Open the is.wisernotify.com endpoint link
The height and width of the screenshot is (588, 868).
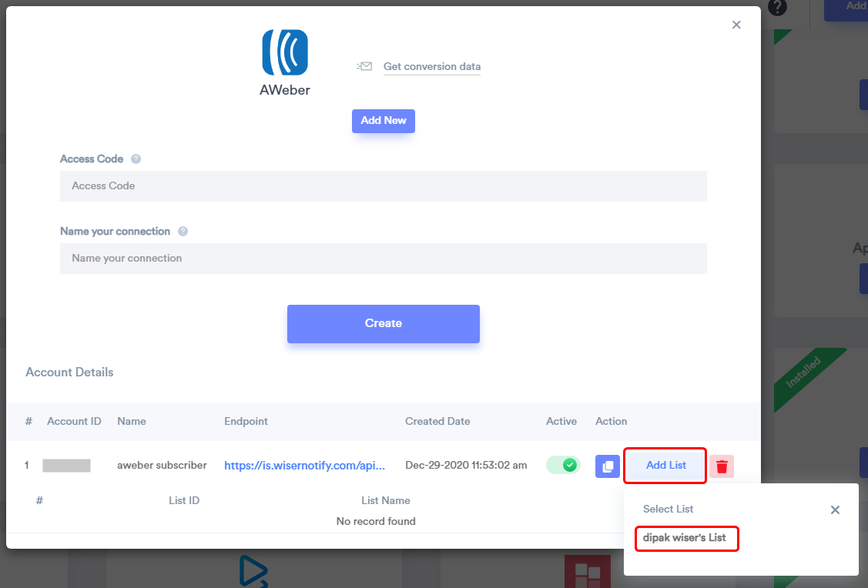(x=304, y=466)
